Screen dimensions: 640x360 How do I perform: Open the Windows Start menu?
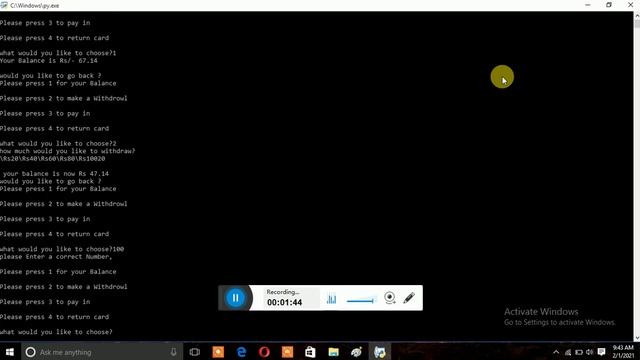pyautogui.click(x=9, y=352)
